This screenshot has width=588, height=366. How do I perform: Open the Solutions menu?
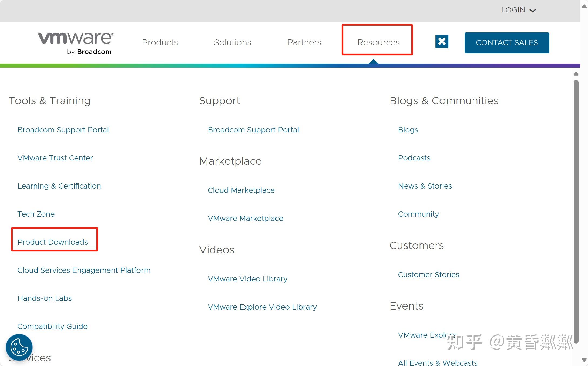tap(232, 42)
